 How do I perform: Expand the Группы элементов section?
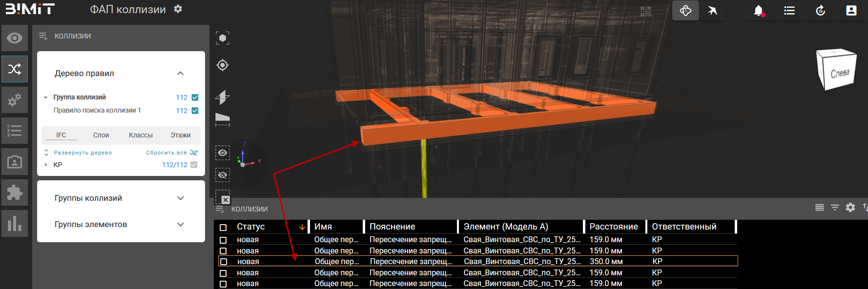pyautogui.click(x=180, y=225)
